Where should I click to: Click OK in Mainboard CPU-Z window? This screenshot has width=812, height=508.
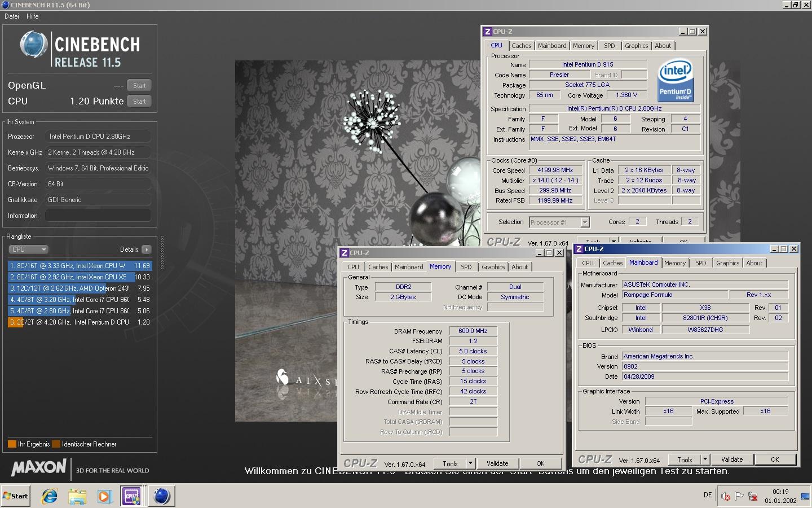coord(775,460)
